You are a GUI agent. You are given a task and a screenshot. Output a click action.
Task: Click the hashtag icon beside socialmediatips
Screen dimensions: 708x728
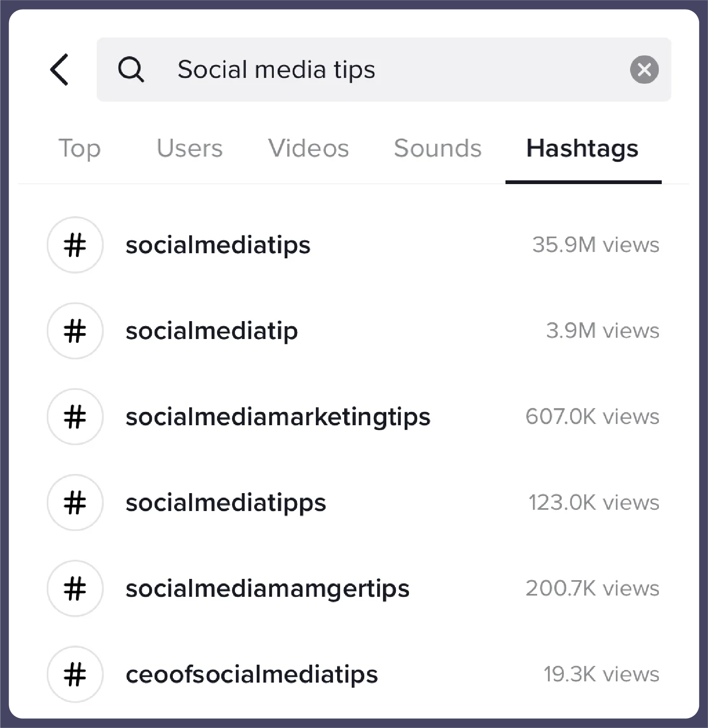pos(75,245)
